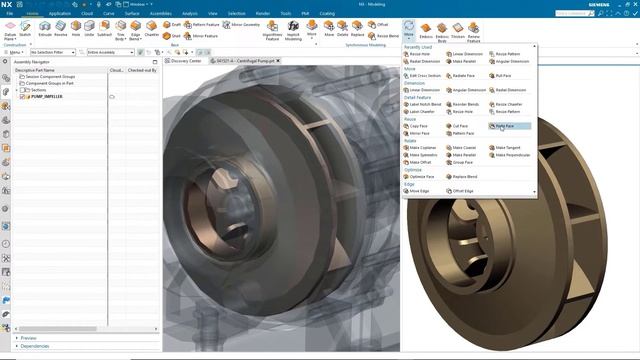Open the Entire Assembly scope dropdown

point(111,52)
